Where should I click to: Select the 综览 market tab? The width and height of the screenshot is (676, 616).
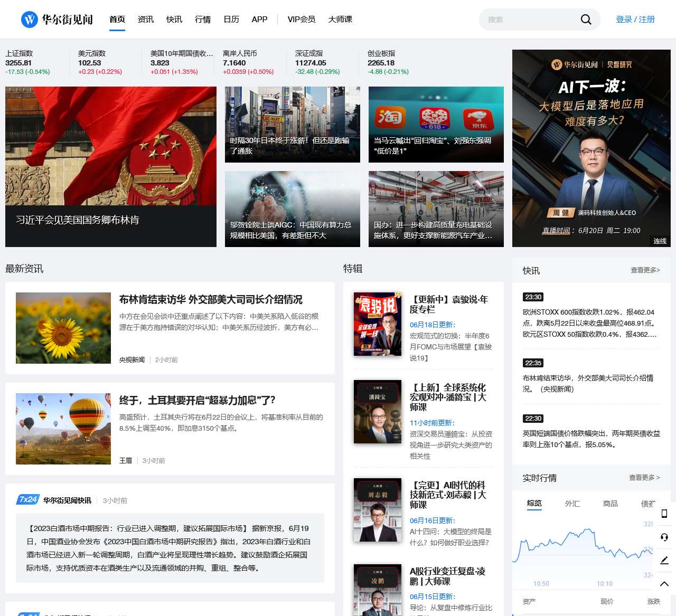point(534,504)
